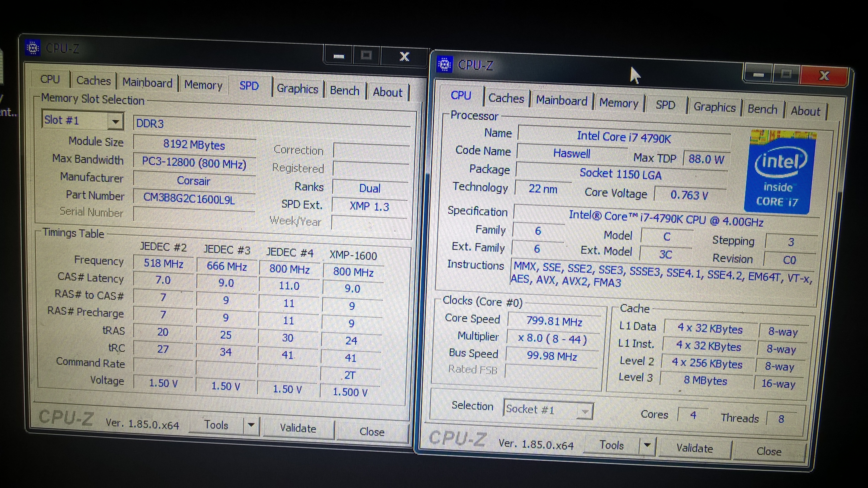Screen dimensions: 868x488
Task: Click the Cores count value 4
Action: click(693, 415)
